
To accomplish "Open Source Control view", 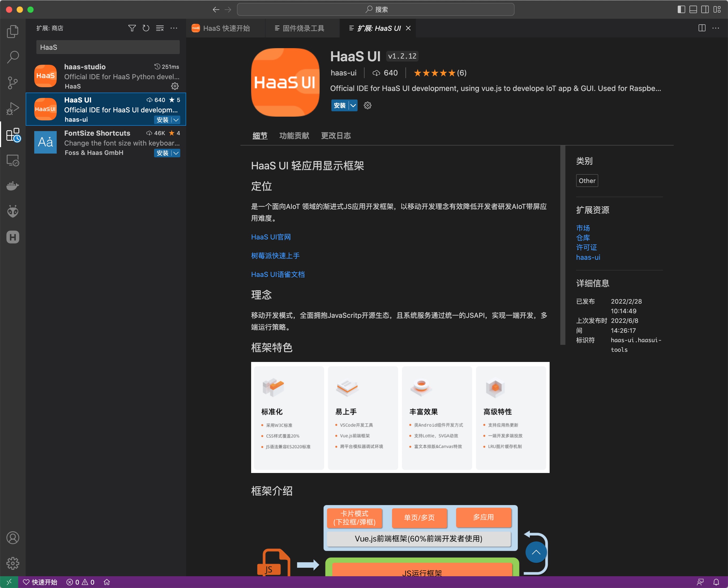I will pyautogui.click(x=13, y=83).
